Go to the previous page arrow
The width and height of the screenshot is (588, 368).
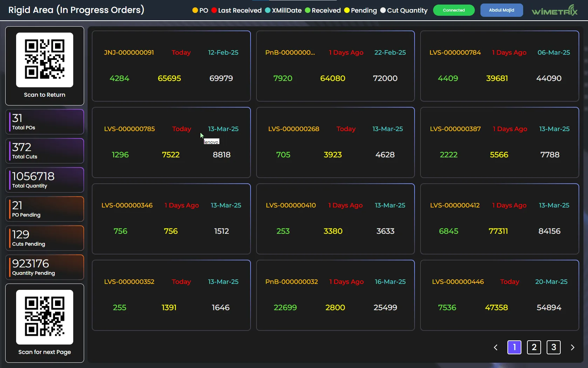[495, 347]
